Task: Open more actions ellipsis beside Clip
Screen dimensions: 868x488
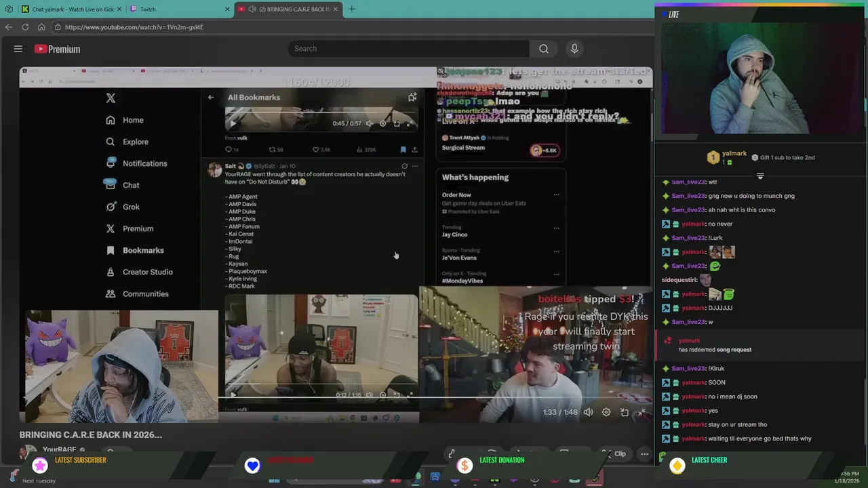Action: [645, 454]
